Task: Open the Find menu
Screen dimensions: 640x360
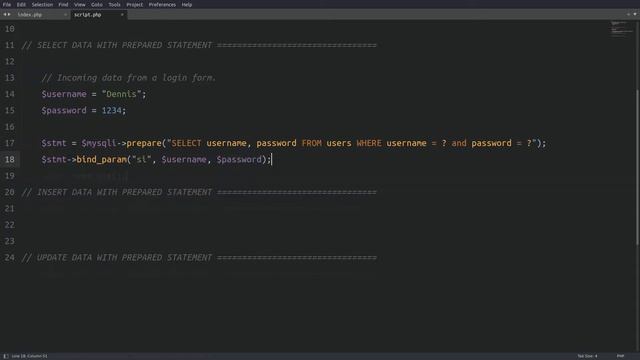Action: coord(63,4)
